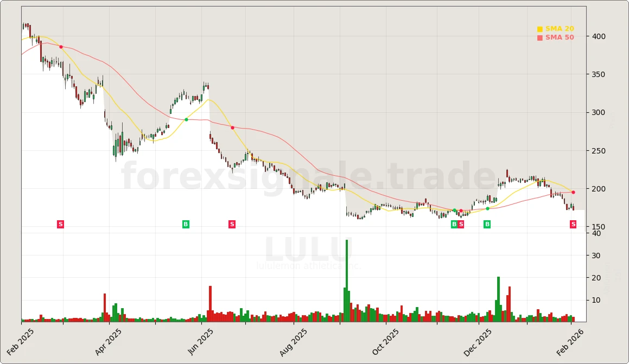Click the rightmost green B buy marker
This screenshot has width=629, height=364.
[x=487, y=225]
